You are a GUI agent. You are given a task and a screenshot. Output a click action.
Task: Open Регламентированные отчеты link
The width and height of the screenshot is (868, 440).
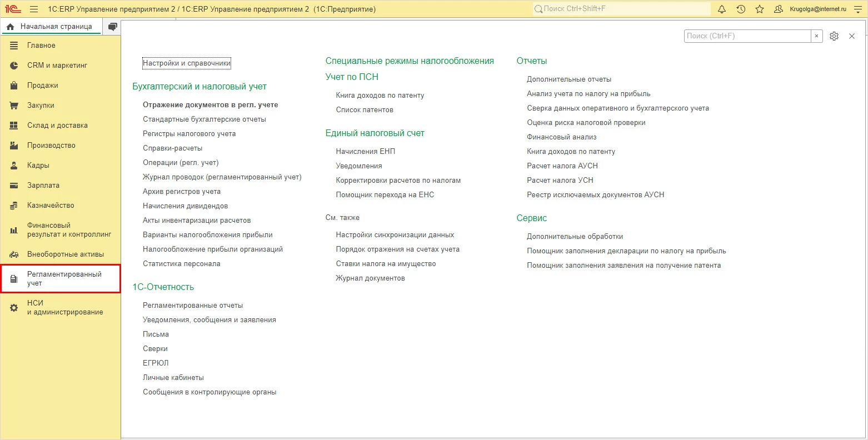pos(193,306)
